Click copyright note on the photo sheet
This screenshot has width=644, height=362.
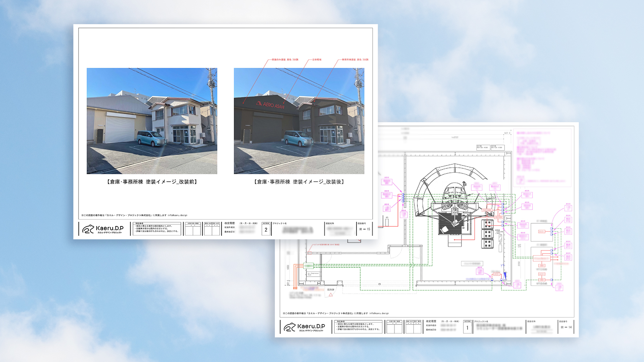click(x=134, y=215)
